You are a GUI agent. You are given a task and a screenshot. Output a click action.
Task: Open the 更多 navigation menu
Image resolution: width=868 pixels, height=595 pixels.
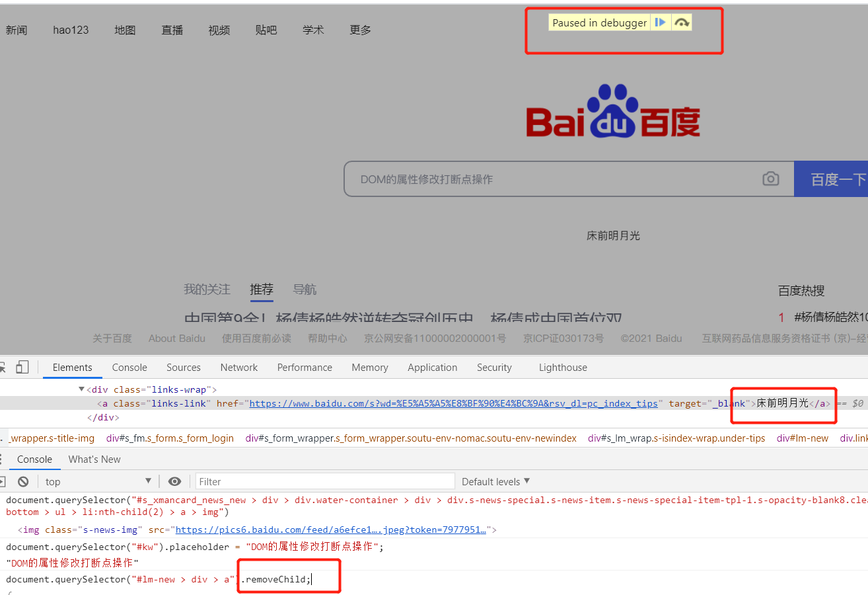pyautogui.click(x=361, y=30)
